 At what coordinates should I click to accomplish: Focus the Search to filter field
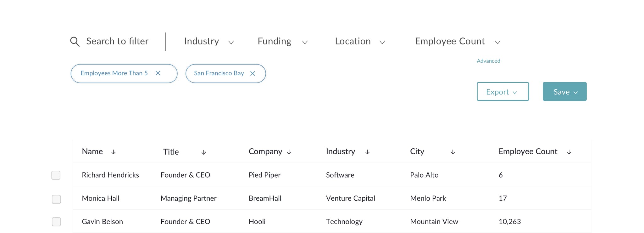(117, 41)
